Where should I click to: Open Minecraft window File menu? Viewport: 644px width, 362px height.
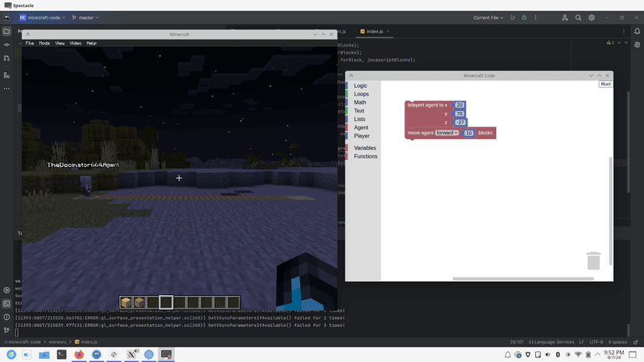tap(30, 43)
